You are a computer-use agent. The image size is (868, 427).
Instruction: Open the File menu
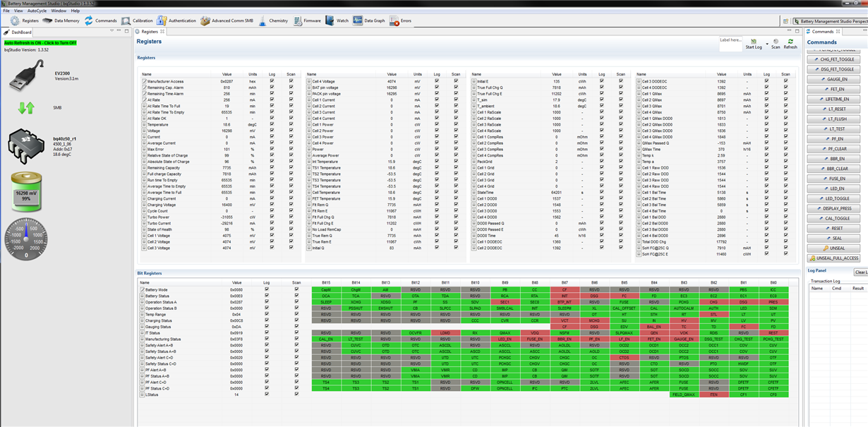(x=6, y=11)
